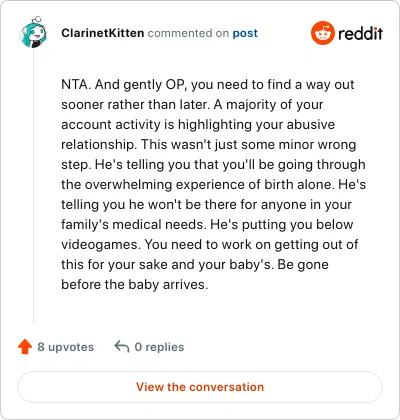This screenshot has width=400, height=420.
Task: Click the 'commented on' text
Action: 188,33
